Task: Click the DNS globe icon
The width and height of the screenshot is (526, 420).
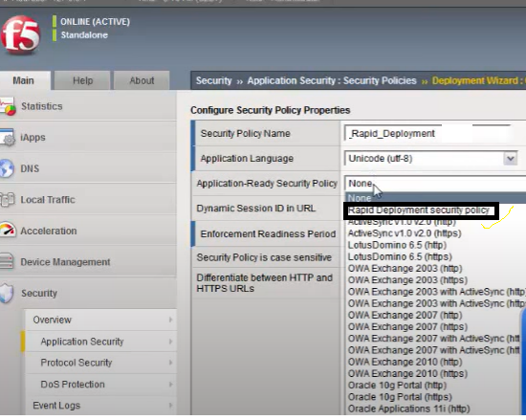Action: (x=7, y=168)
